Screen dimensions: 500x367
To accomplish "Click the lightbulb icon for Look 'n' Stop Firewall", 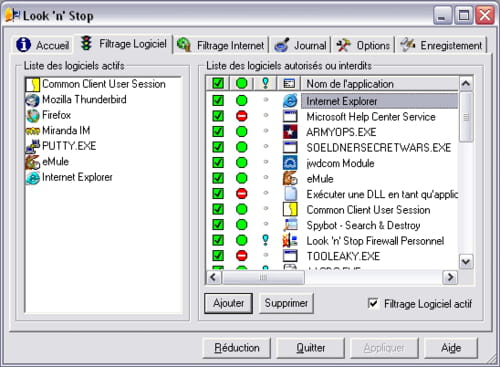I will click(265, 240).
